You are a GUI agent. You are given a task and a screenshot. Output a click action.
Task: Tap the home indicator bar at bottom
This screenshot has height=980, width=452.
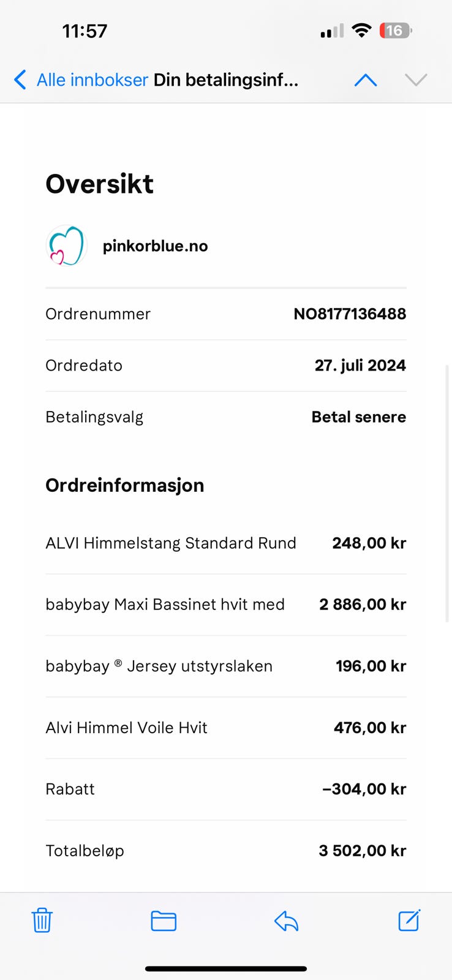click(225, 968)
